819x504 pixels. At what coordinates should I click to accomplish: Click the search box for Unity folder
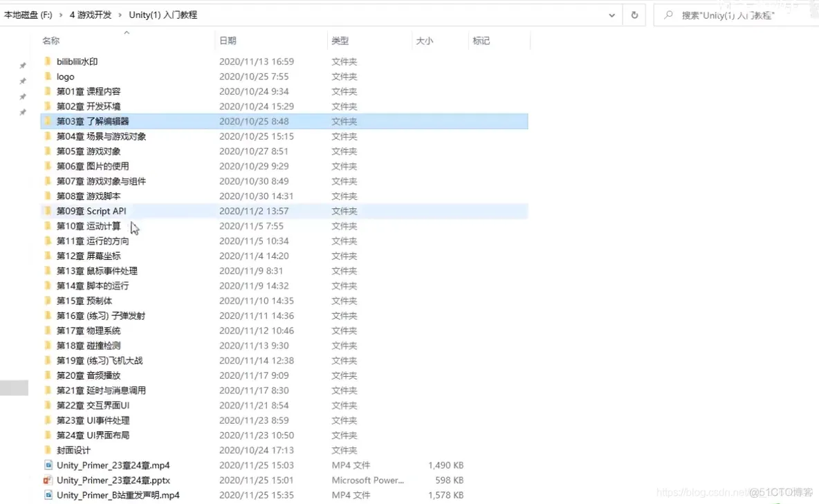coord(733,15)
